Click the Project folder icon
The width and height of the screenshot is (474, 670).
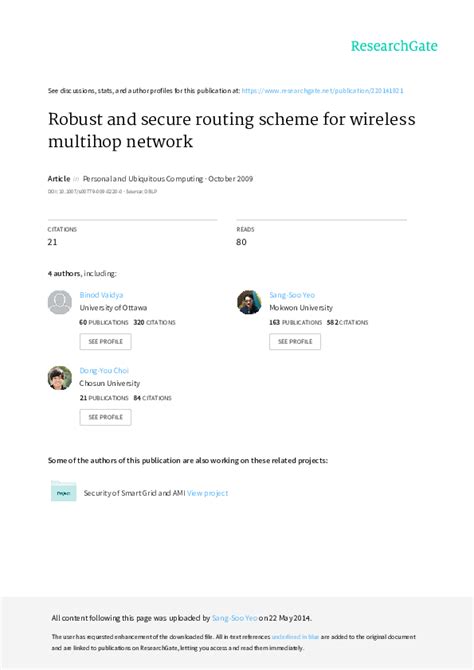pyautogui.click(x=64, y=491)
